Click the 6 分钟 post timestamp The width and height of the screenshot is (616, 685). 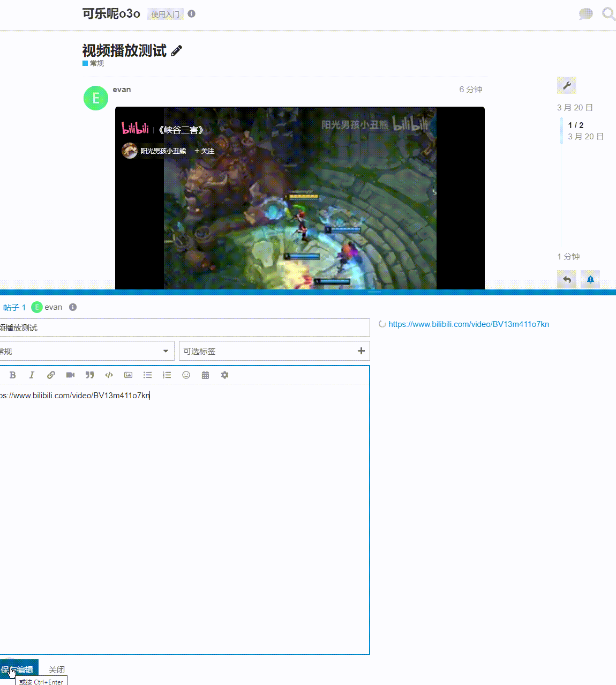pos(471,90)
